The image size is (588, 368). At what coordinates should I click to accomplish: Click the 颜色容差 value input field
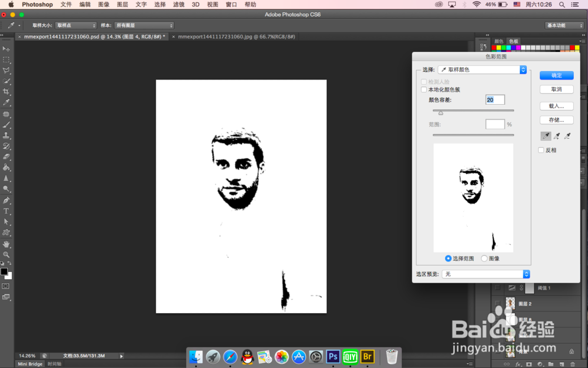[x=495, y=100]
